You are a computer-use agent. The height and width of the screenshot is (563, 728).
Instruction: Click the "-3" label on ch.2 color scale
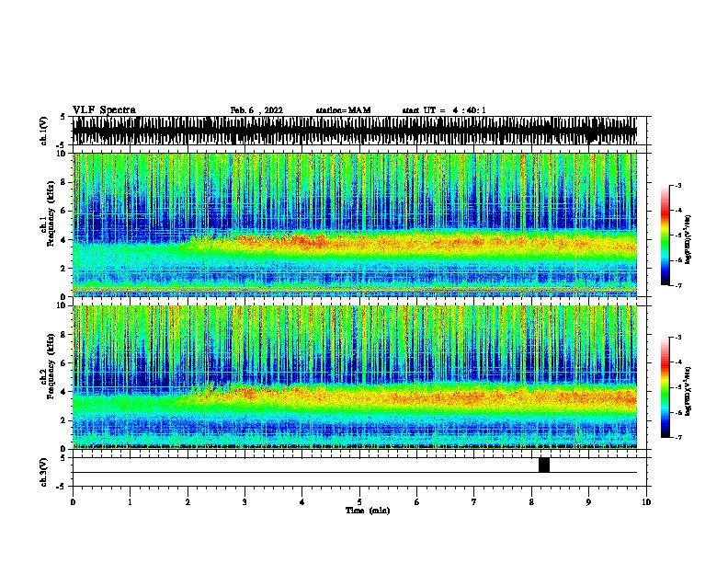pyautogui.click(x=677, y=337)
